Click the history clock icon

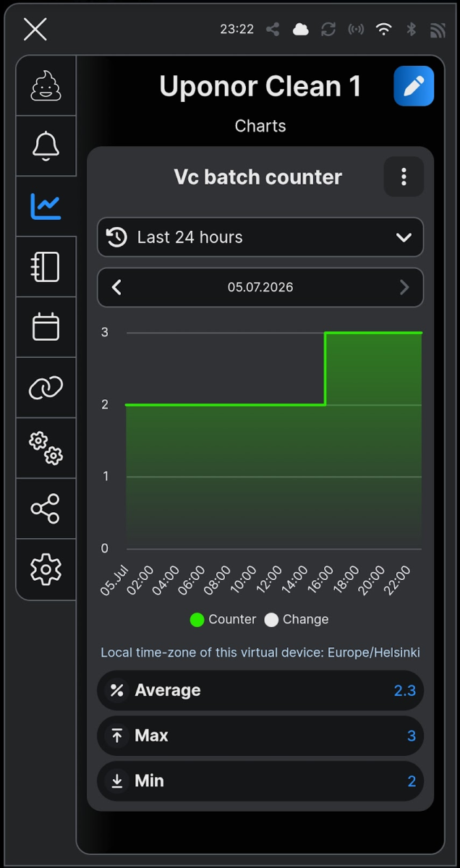(116, 237)
